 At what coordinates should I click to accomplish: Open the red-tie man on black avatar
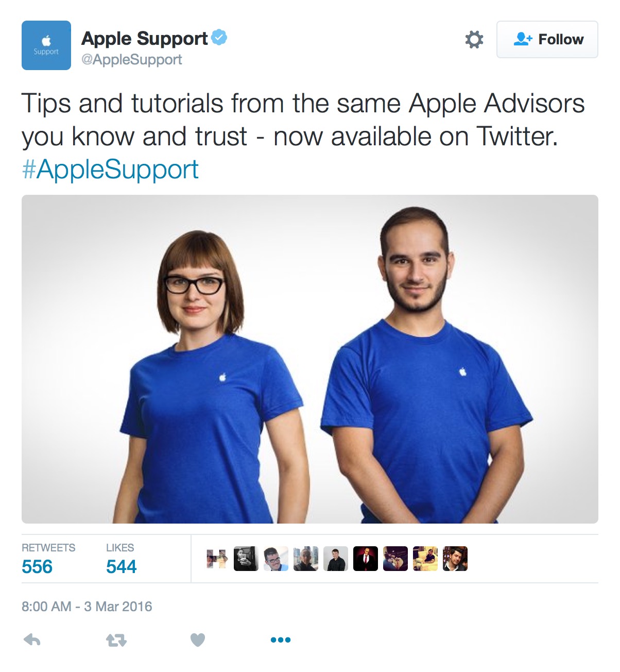click(366, 559)
